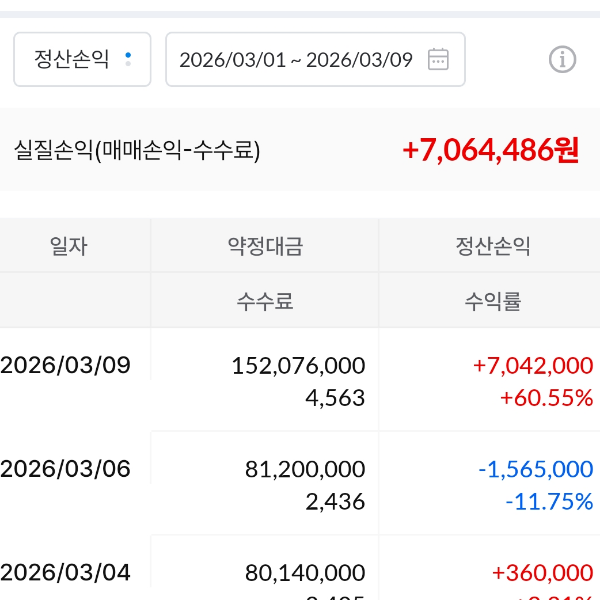Click the calendar icon in date field

point(438,59)
